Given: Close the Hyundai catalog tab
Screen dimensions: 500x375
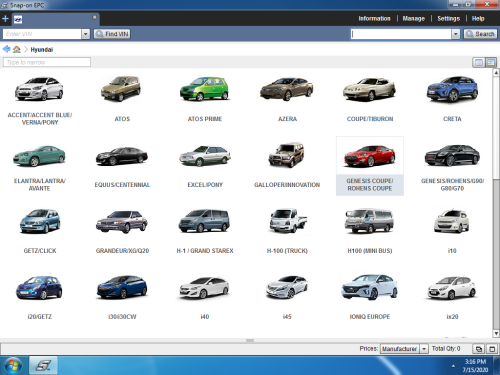Looking at the screenshot, I should pos(95,17).
